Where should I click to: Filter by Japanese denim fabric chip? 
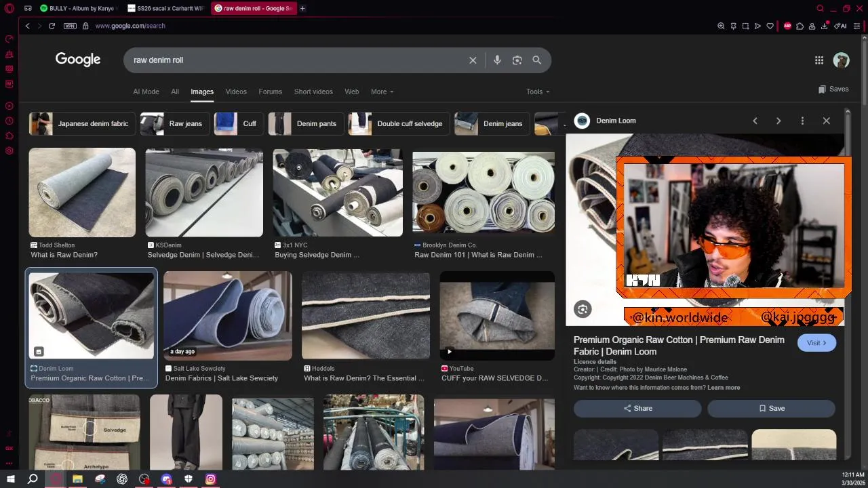pos(82,124)
